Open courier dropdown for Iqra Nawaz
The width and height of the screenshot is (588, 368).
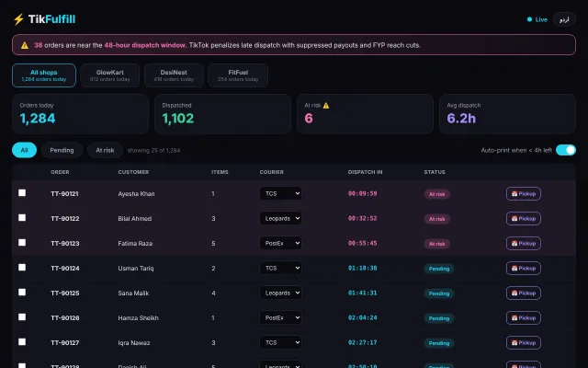coord(280,342)
